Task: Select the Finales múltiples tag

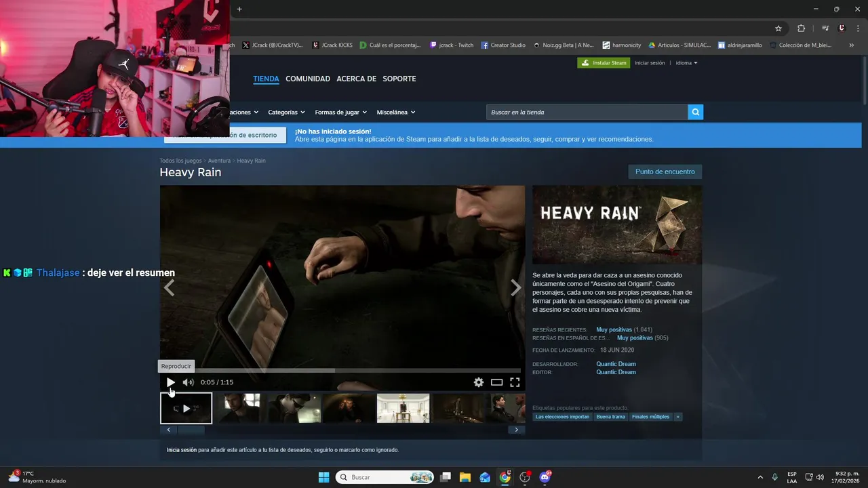Action: (650, 417)
